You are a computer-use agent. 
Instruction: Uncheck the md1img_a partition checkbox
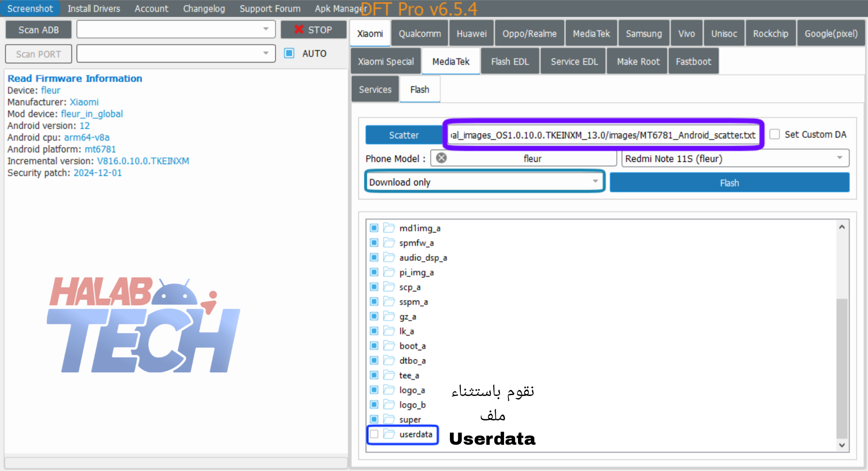click(374, 228)
